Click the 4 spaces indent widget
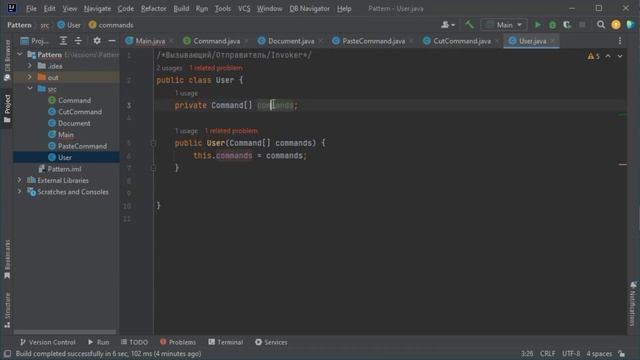The width and height of the screenshot is (640, 360). tap(599, 353)
